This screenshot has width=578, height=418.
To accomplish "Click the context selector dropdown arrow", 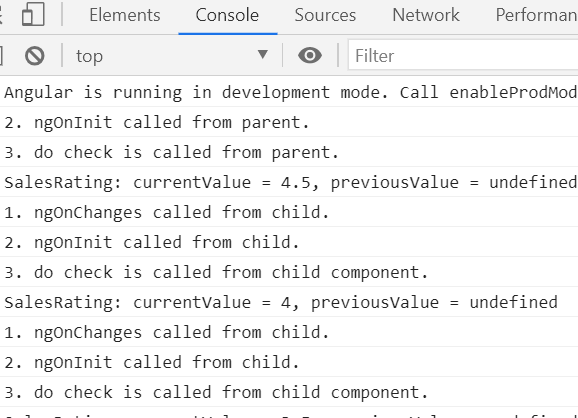I will coord(262,55).
